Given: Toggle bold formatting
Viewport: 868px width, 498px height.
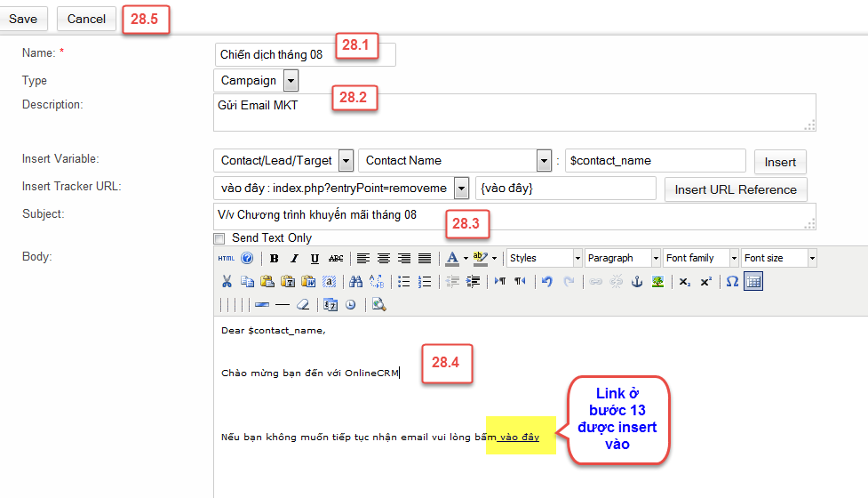Looking at the screenshot, I should [274, 258].
